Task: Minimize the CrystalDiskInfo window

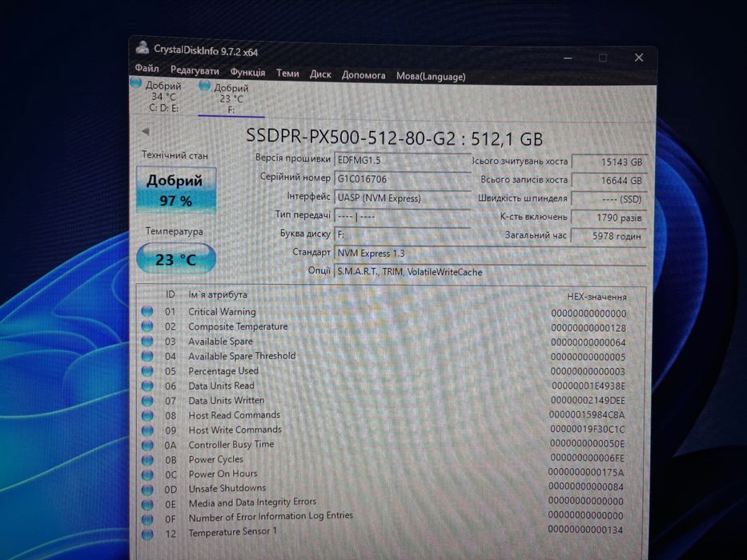Action: click(568, 58)
